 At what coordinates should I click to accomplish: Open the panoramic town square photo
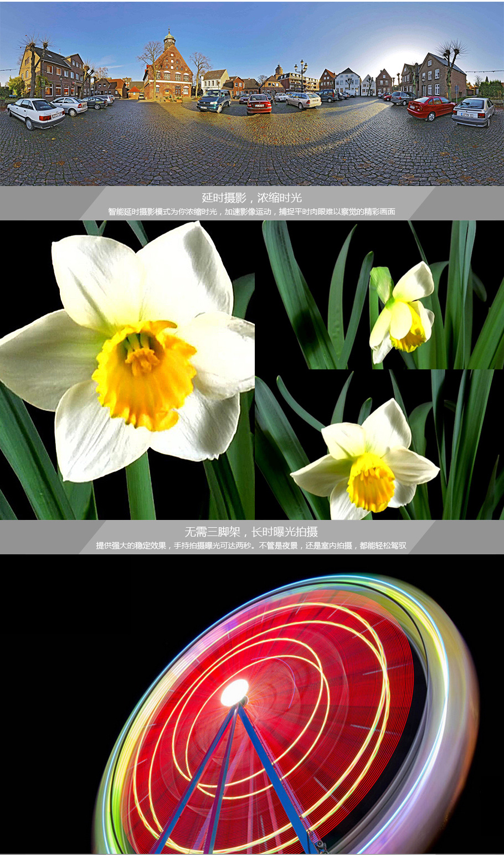point(252,94)
